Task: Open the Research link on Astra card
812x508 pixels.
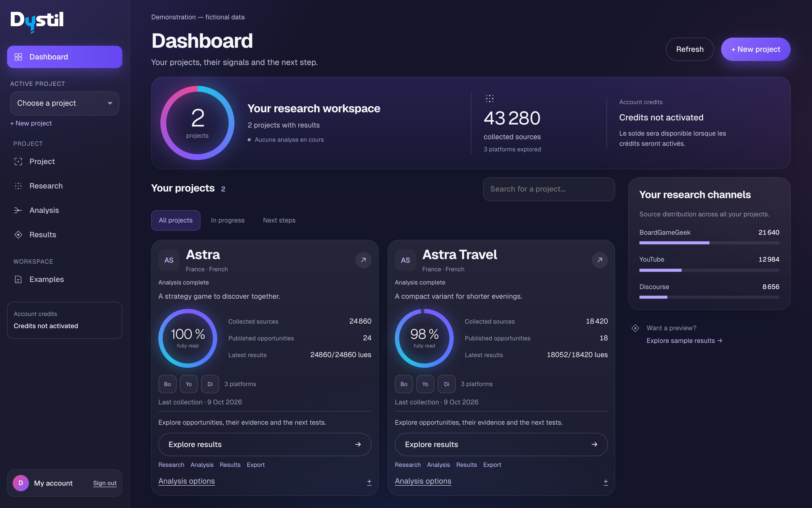Action: [x=171, y=465]
